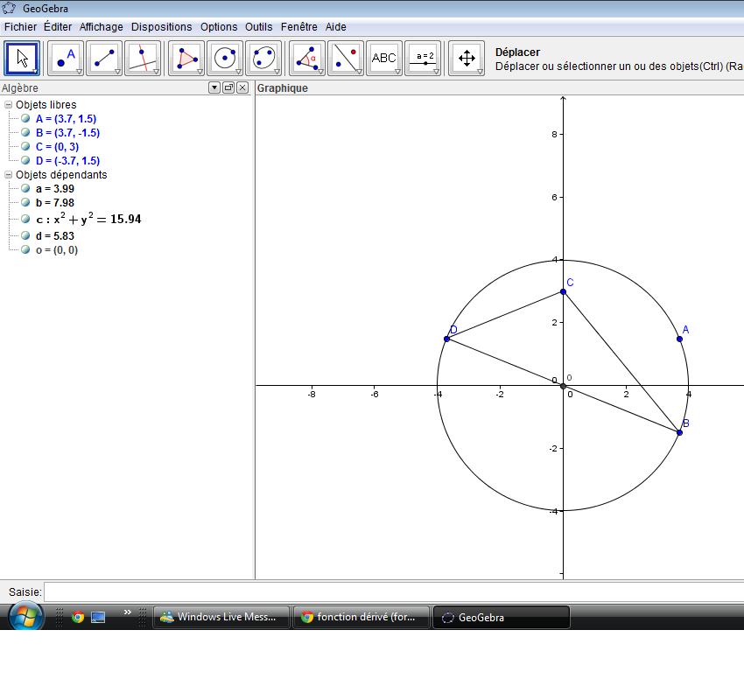Click the Saisie input field
Viewport: 744px width, 700px height.
[394, 592]
